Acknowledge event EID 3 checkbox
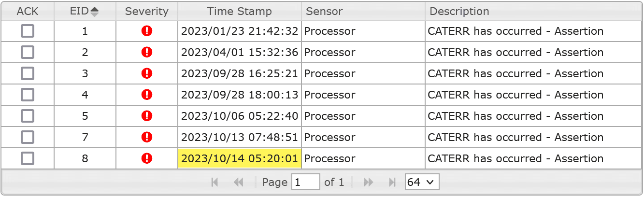Screen dimensions: 644x197 point(28,73)
